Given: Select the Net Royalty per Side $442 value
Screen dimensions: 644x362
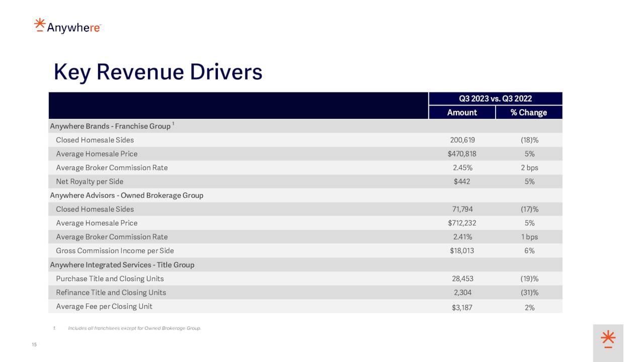Looking at the screenshot, I should (461, 181).
